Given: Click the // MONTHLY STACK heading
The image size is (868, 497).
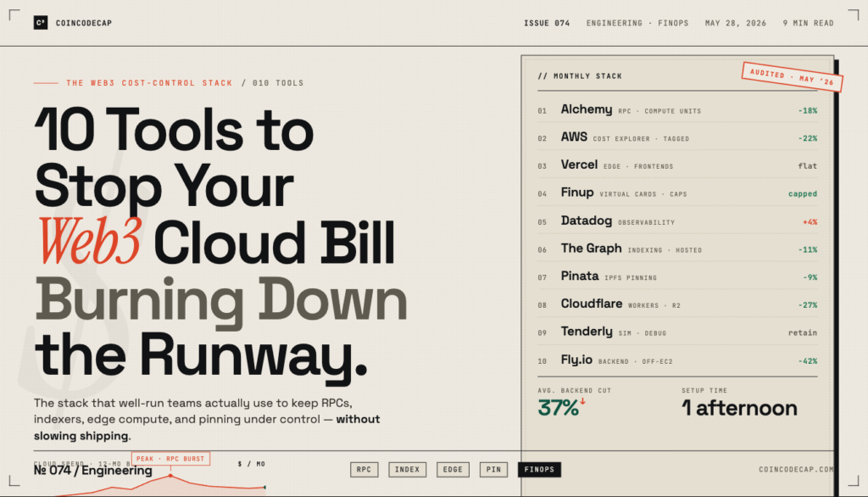Looking at the screenshot, I should 580,76.
